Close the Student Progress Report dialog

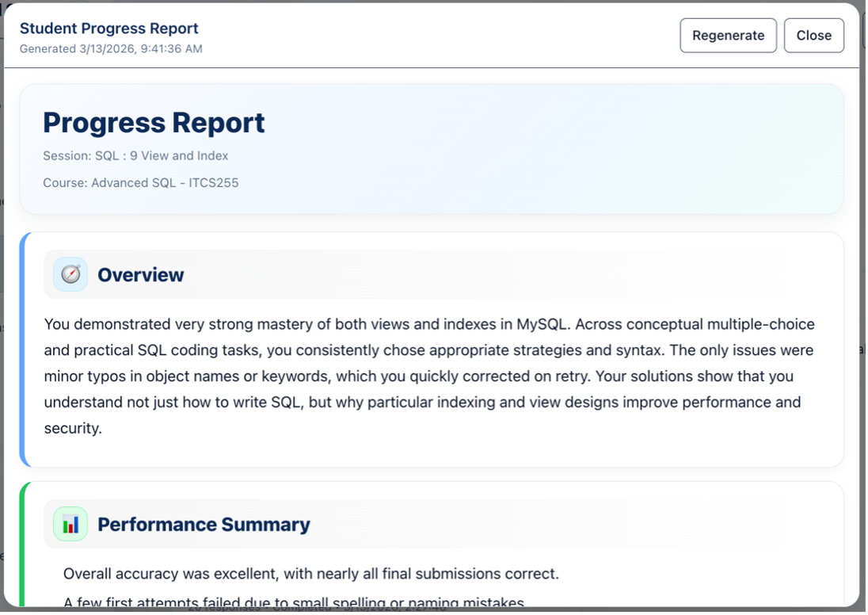pyautogui.click(x=813, y=36)
